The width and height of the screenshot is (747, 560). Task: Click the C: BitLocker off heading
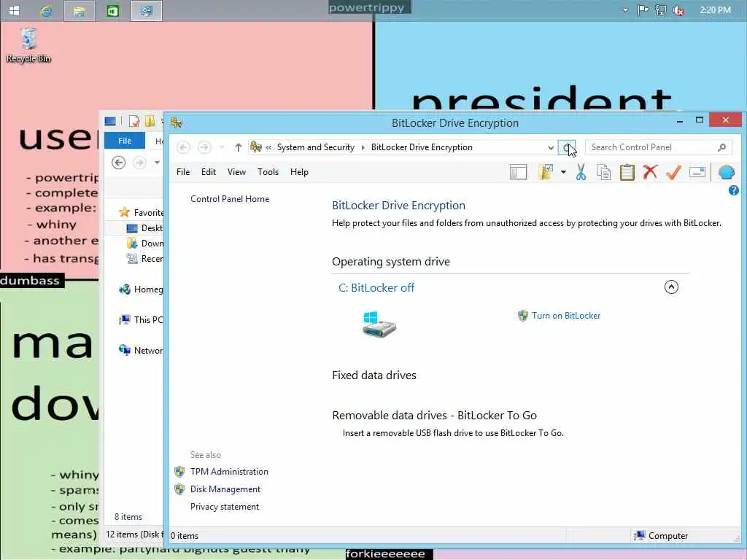click(x=376, y=287)
